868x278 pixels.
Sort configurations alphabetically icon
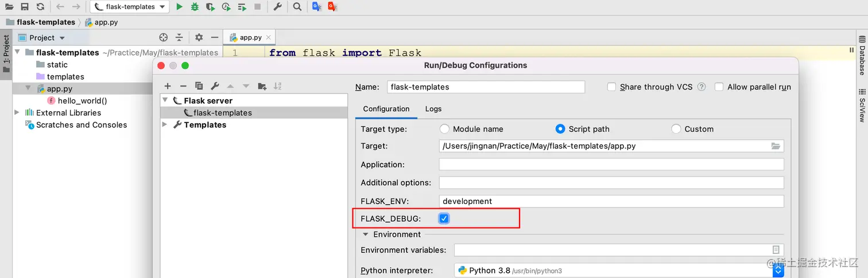[277, 86]
